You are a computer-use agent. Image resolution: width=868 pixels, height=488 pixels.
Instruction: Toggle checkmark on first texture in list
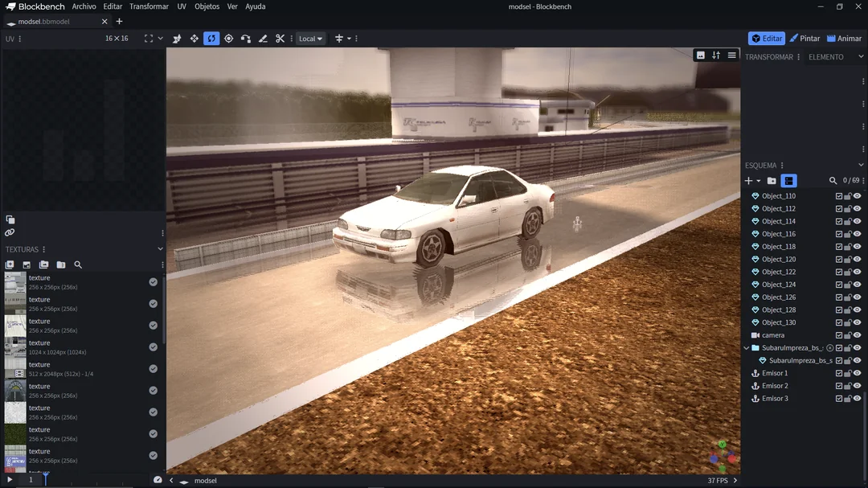point(154,282)
